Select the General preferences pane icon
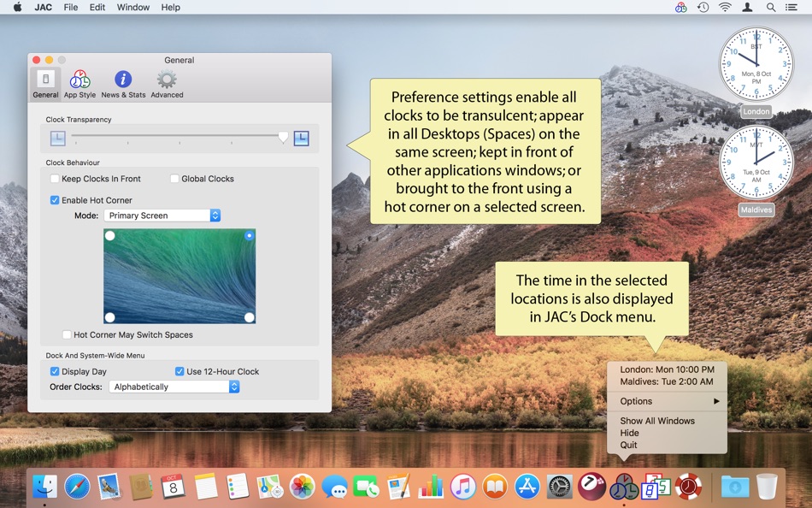The width and height of the screenshot is (812, 508). [x=45, y=81]
